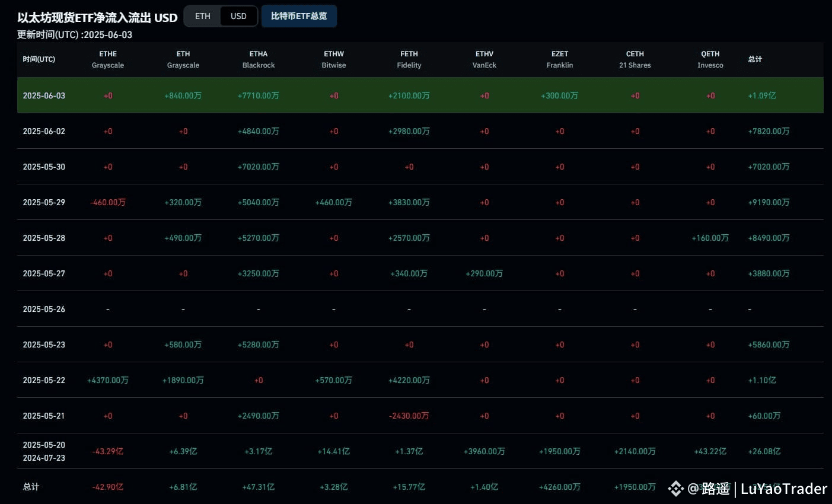Image resolution: width=832 pixels, height=504 pixels.
Task: Click the CETH 21 Shares column header
Action: (635, 59)
